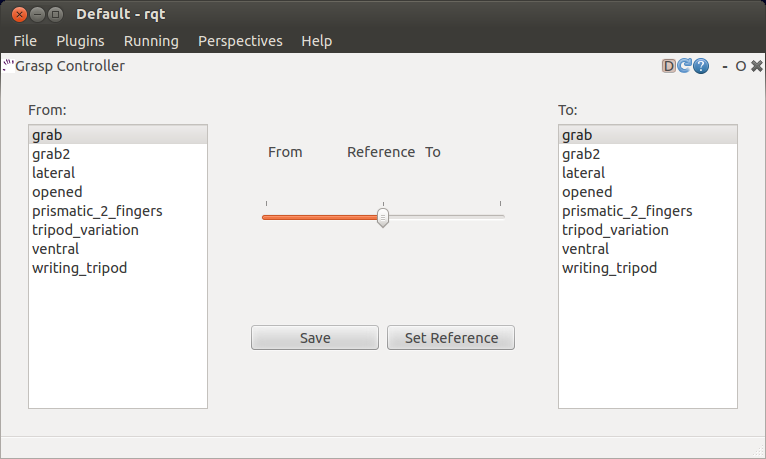This screenshot has width=766, height=459.
Task: Select 'lateral' in the From list
Action: point(53,173)
